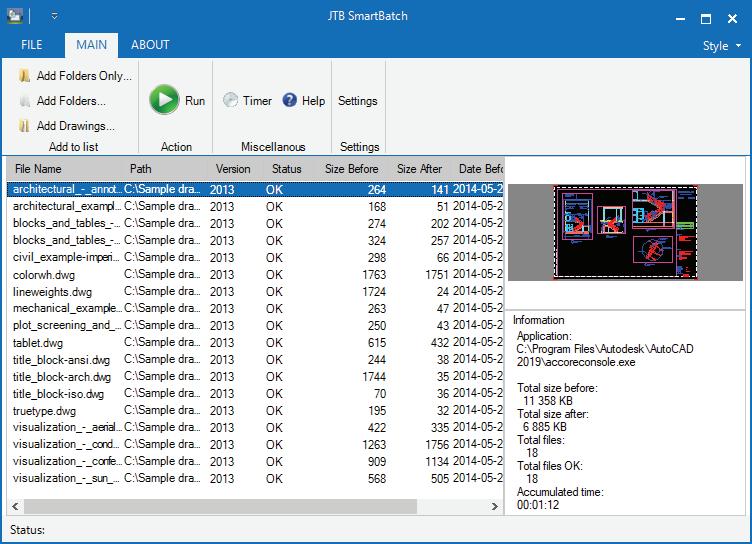The height and width of the screenshot is (544, 752).
Task: Click the Add Folders Only folder icon
Action: tap(24, 76)
